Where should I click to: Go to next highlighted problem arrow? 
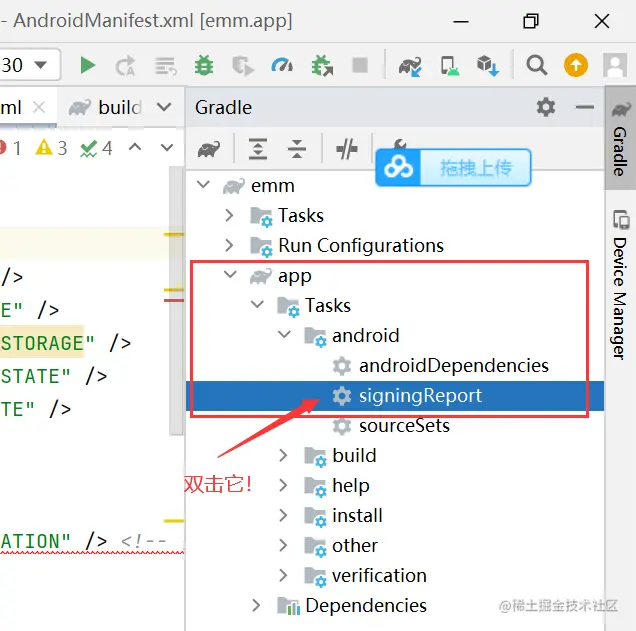point(167,148)
